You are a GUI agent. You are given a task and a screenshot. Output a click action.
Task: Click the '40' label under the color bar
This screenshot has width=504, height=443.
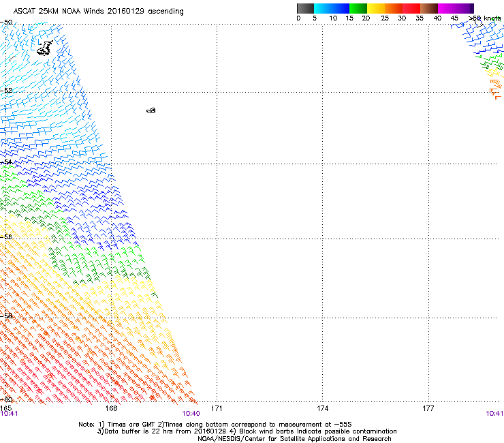tap(437, 18)
